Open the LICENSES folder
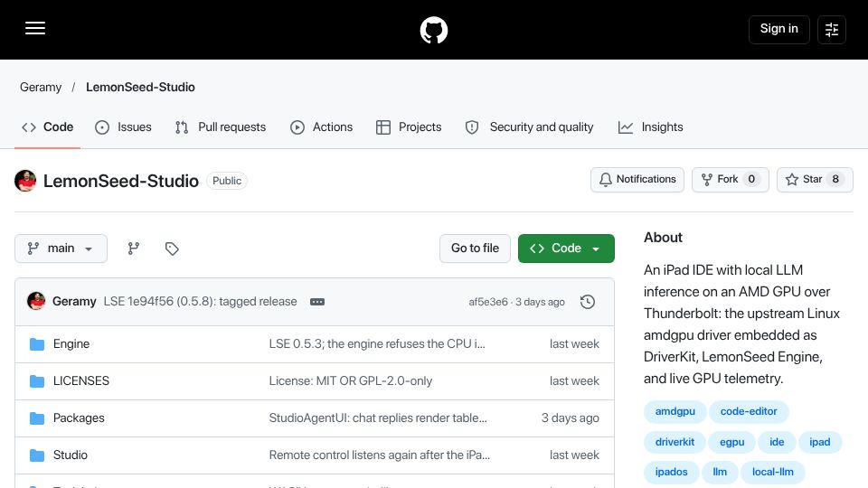868x488 pixels. [81, 381]
